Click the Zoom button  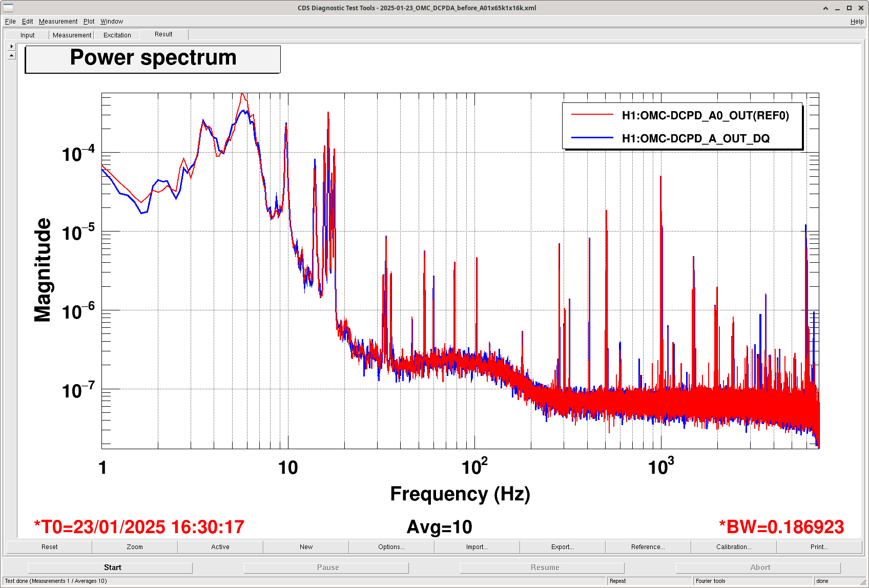135,547
